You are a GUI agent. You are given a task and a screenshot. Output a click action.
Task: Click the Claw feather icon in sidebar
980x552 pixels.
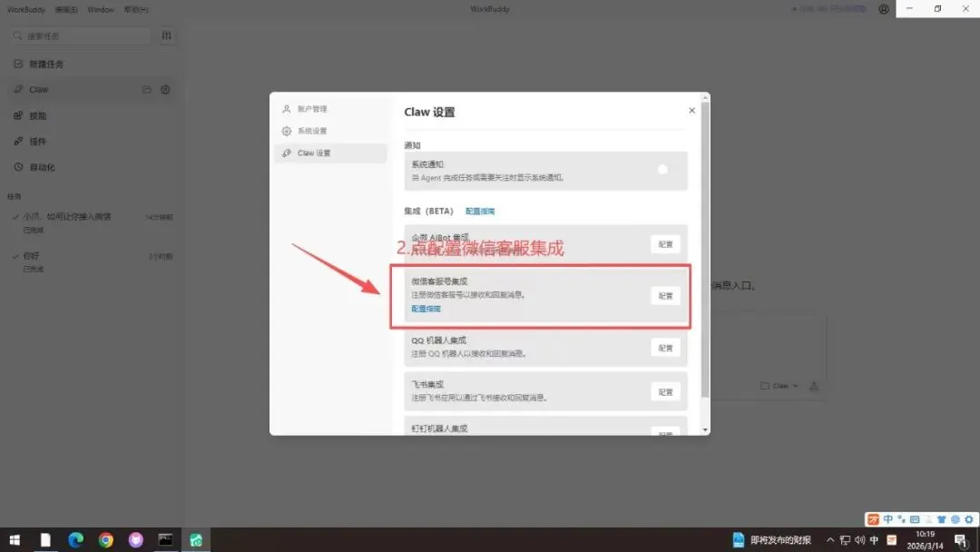coord(18,89)
